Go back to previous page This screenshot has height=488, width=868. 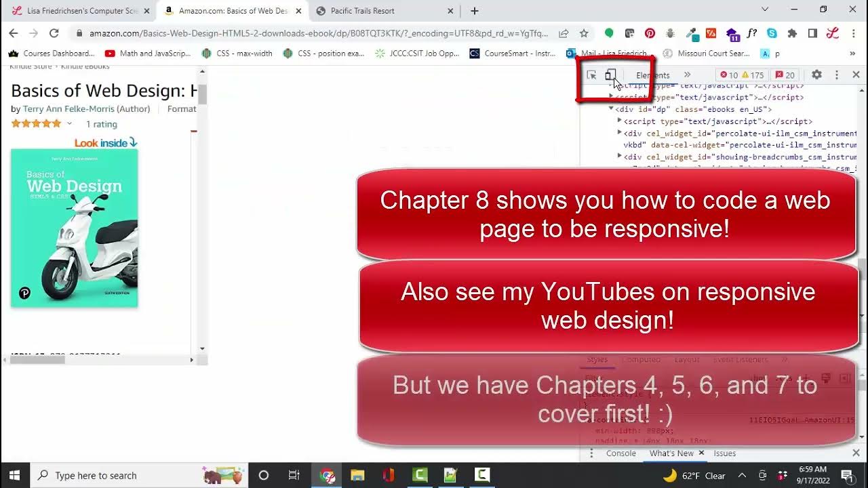[14, 33]
